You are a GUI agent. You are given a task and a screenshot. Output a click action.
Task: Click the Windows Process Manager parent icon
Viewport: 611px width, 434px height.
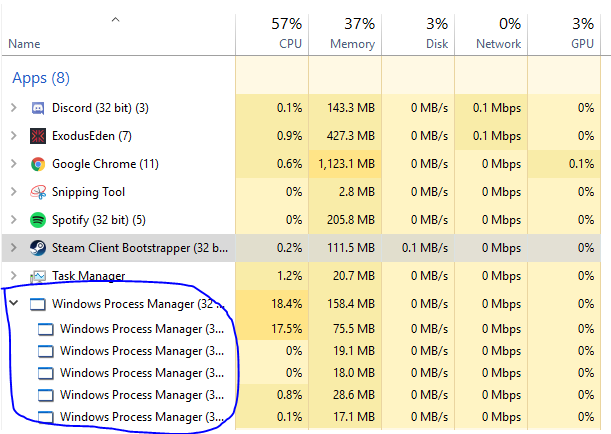pyautogui.click(x=38, y=304)
